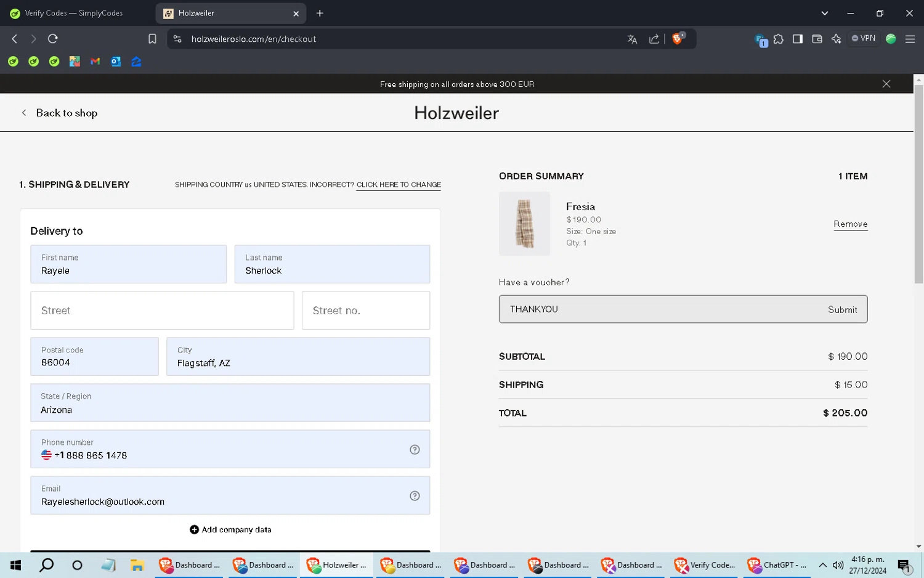Submit the voucher code
Image resolution: width=924 pixels, height=578 pixels.
click(x=842, y=309)
